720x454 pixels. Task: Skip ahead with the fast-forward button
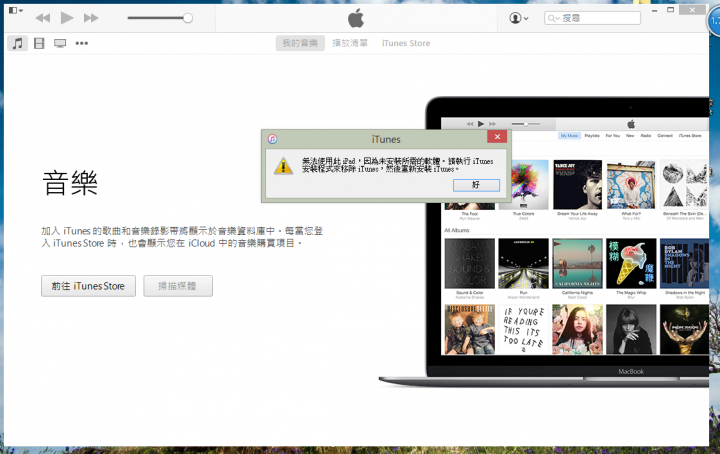point(91,18)
